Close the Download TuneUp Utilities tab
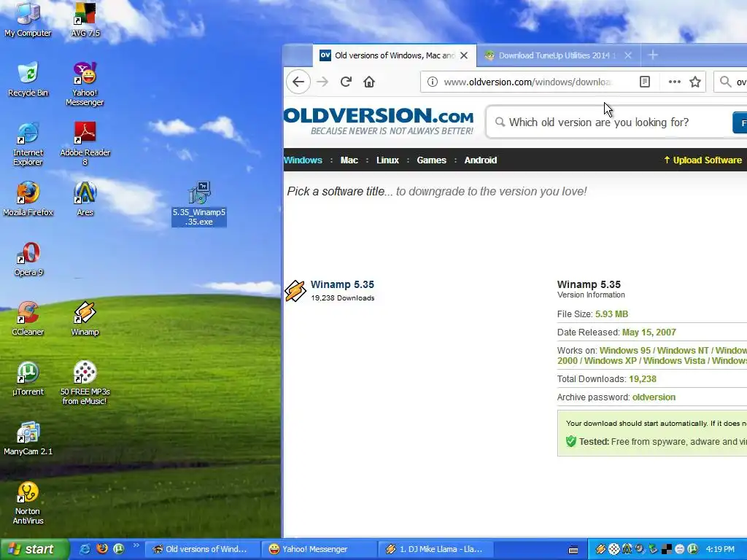 tap(628, 55)
